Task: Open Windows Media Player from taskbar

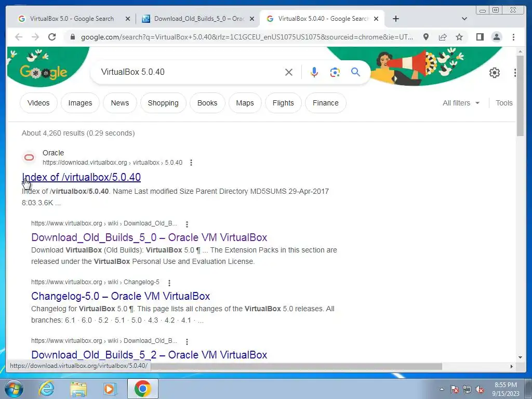Action: click(x=110, y=389)
